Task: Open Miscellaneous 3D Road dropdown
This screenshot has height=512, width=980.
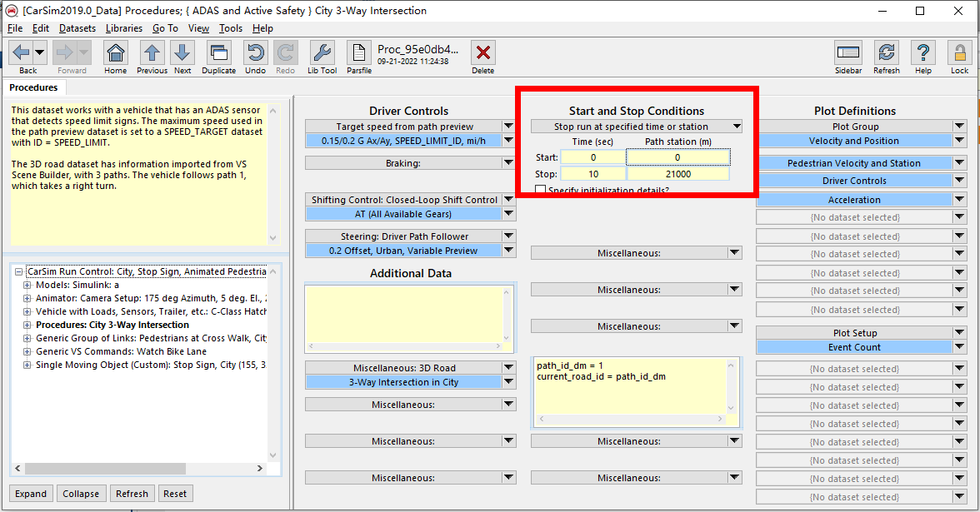Action: tap(508, 368)
